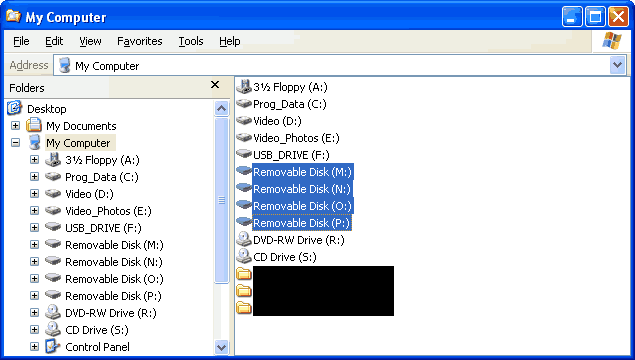Image resolution: width=635 pixels, height=360 pixels.
Task: Expand Video_Photos (E:) tree node
Action: tap(34, 211)
